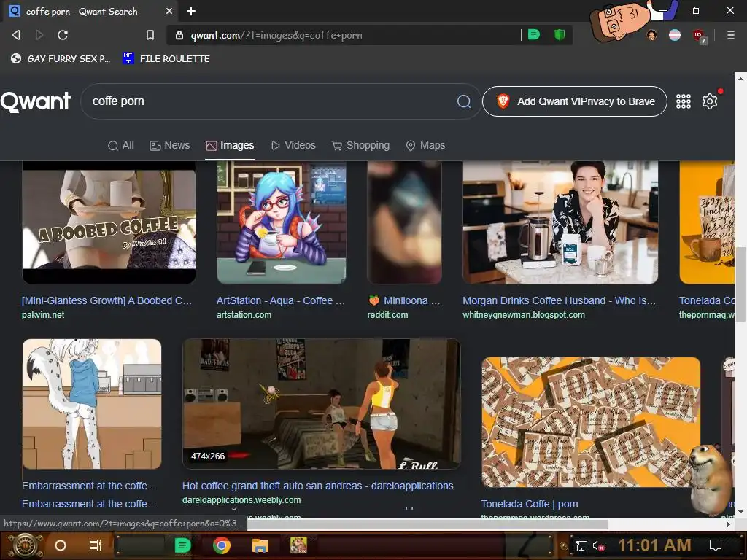Click the scroll right arrow on horizontal scrollbar
747x560 pixels.
[x=729, y=524]
